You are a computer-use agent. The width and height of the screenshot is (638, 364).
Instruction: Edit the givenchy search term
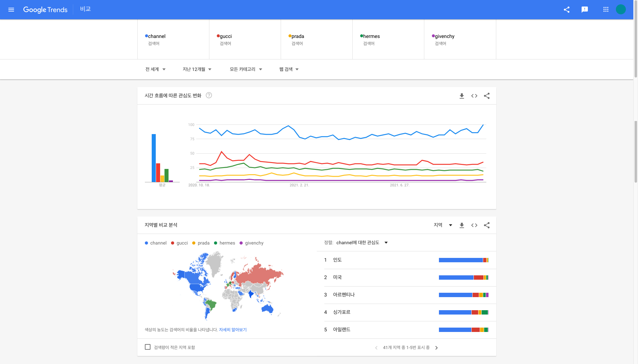coord(460,40)
